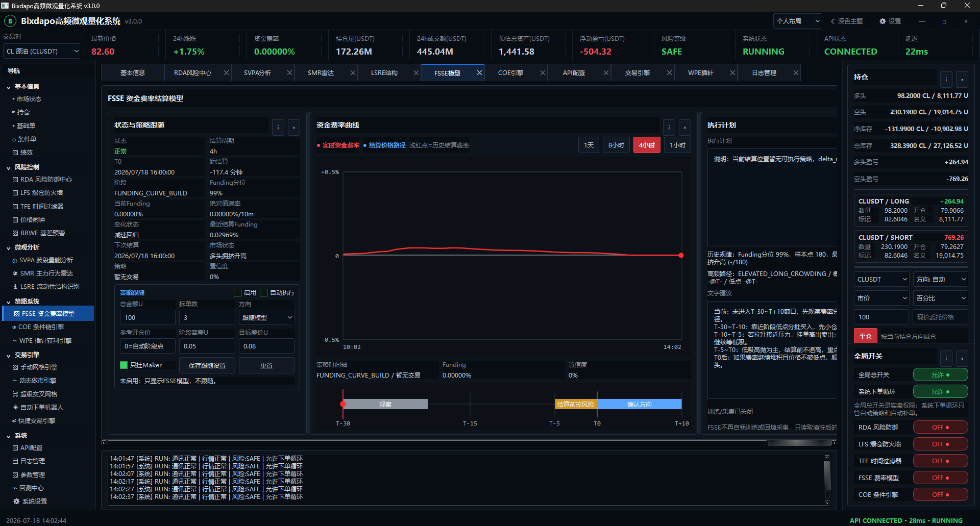Turn on the LFS 爆仓防火墙 switch

940,444
